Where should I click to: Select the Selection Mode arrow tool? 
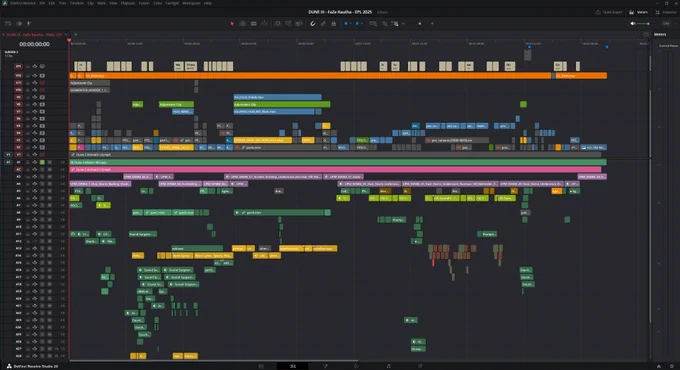pyautogui.click(x=232, y=23)
